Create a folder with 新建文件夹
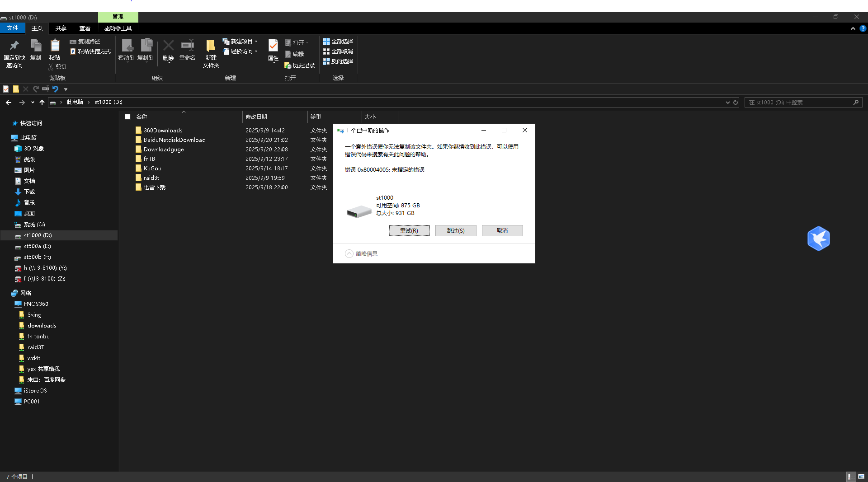This screenshot has height=482, width=868. (x=211, y=53)
